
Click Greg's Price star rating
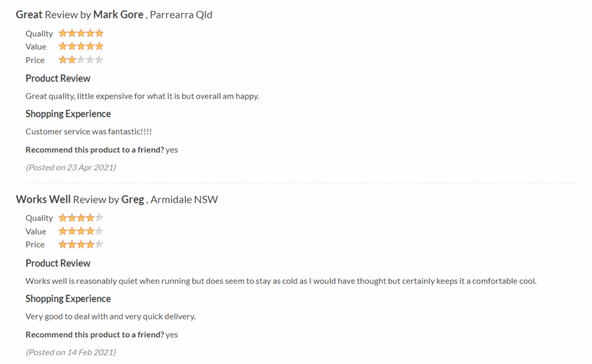point(81,244)
